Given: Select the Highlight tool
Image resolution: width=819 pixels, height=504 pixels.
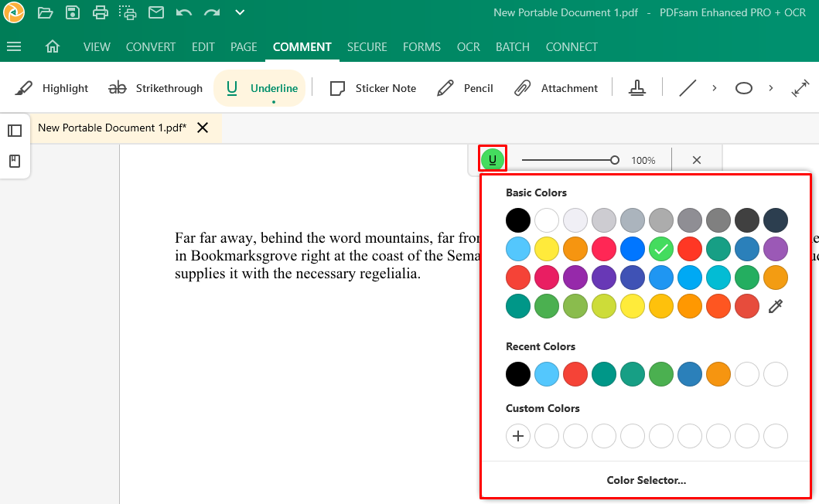Looking at the screenshot, I should pyautogui.click(x=51, y=88).
